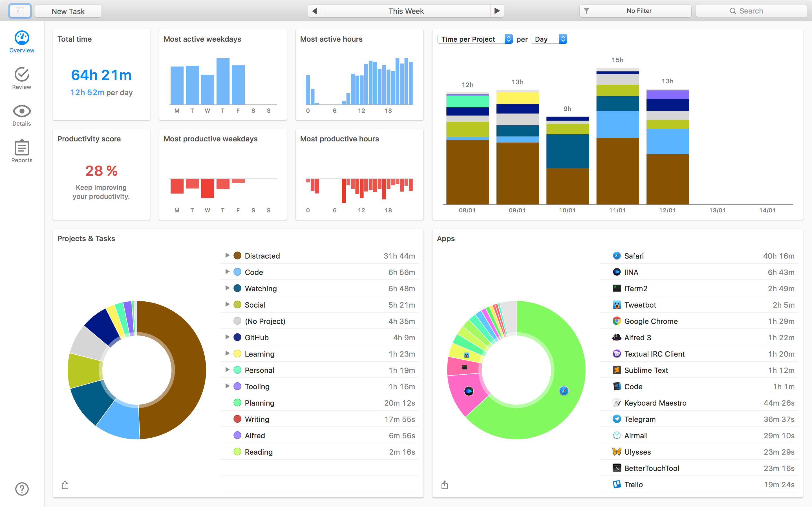Click the help question mark icon

tap(22, 489)
